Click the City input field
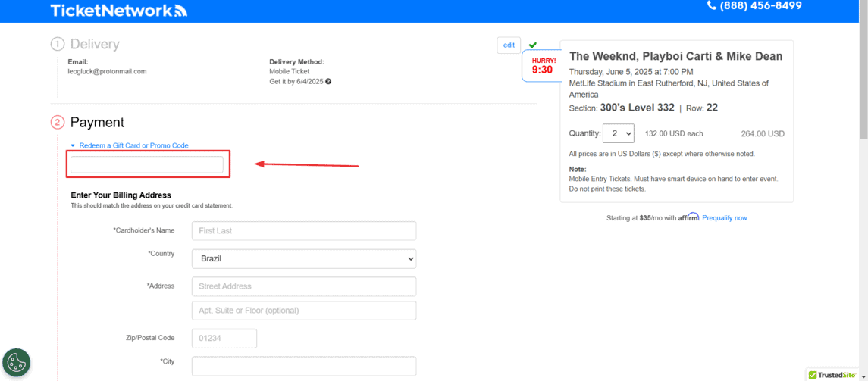Image resolution: width=868 pixels, height=381 pixels. (x=304, y=366)
